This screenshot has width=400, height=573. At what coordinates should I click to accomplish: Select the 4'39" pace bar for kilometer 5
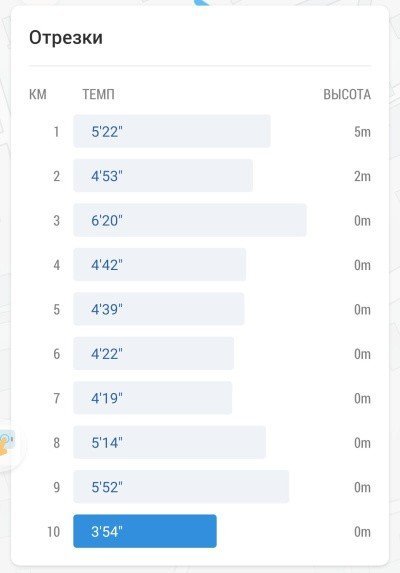[x=159, y=309]
